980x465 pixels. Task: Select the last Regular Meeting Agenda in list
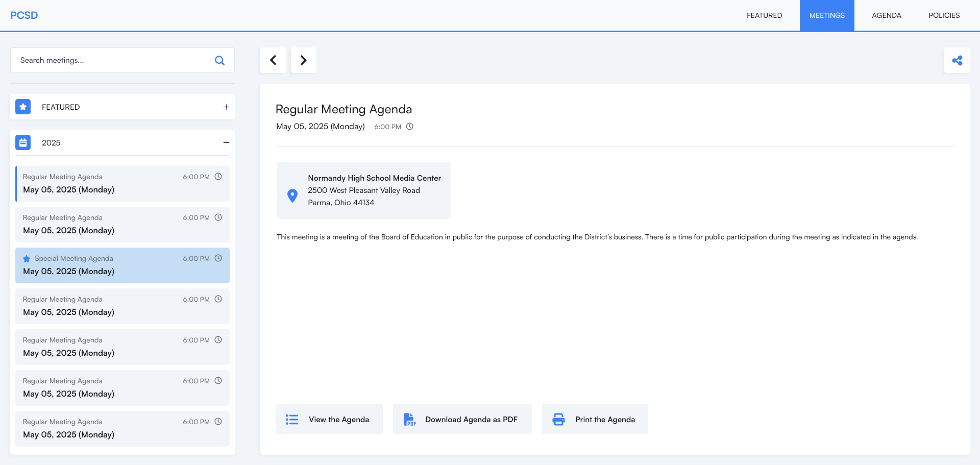point(122,429)
